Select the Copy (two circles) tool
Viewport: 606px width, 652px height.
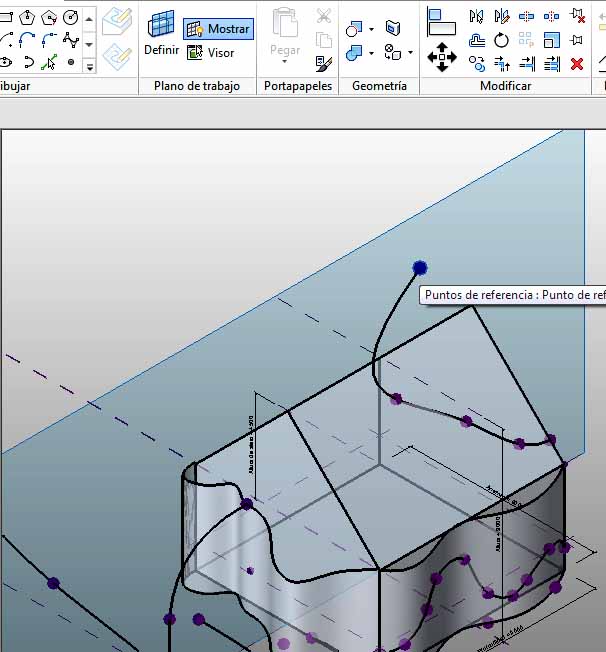pyautogui.click(x=477, y=64)
